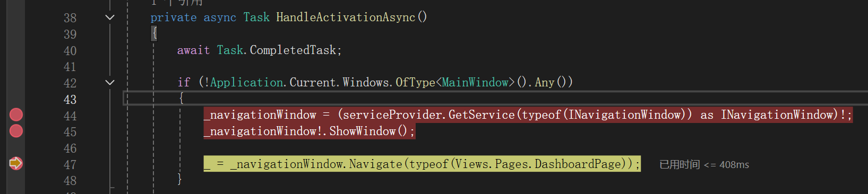Screen dimensions: 868x194
Task: Click the Application class on line 42
Action: [x=247, y=83]
